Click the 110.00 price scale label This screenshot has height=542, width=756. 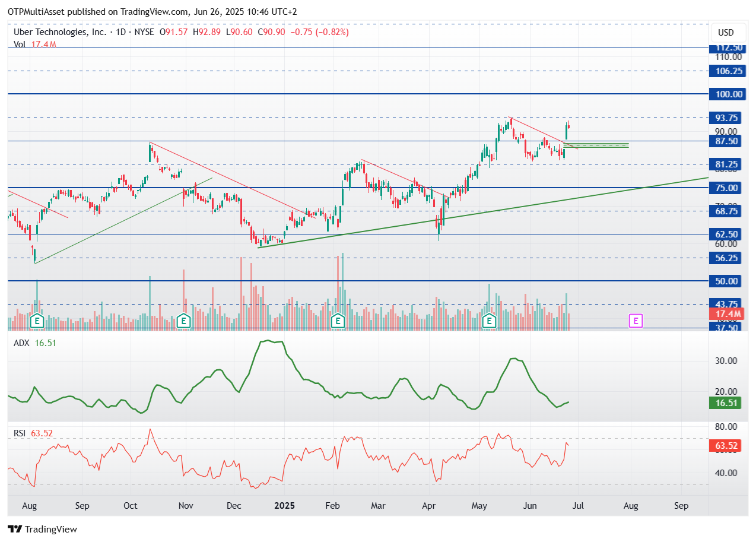[x=728, y=57]
